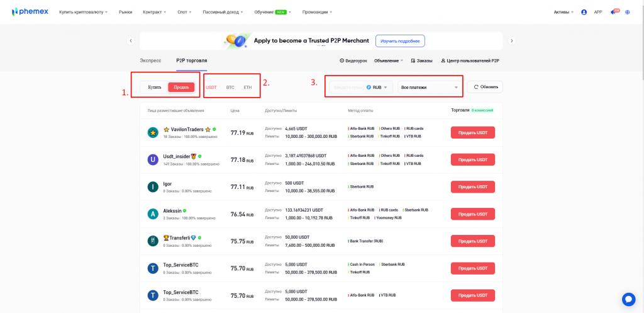Screen dimensions: 644x313
Task: Go to next banner with right arrow
Action: (512, 41)
